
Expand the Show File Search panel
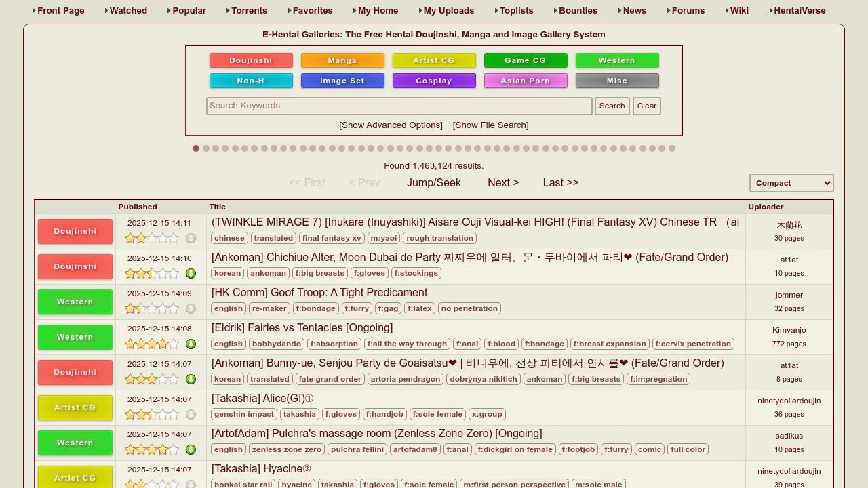(x=490, y=125)
